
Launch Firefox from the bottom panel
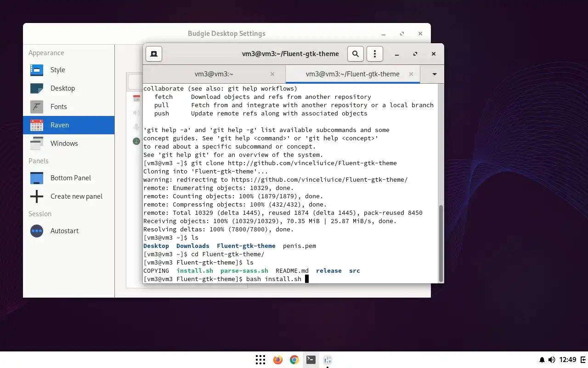(277, 360)
